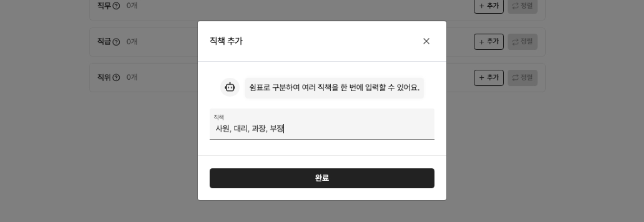Sort the 직급 list with 정렬

522,41
